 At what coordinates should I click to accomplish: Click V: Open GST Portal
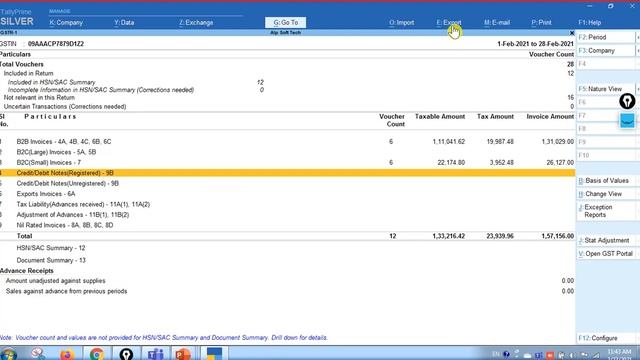606,253
